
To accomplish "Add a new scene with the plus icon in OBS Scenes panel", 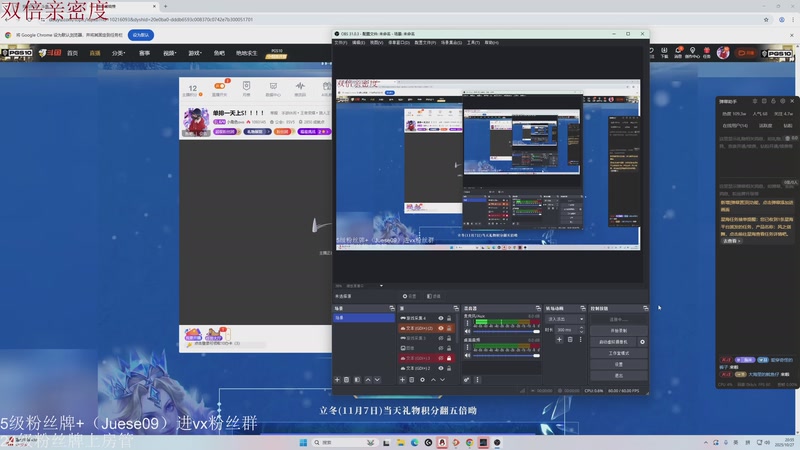I will pyautogui.click(x=337, y=380).
